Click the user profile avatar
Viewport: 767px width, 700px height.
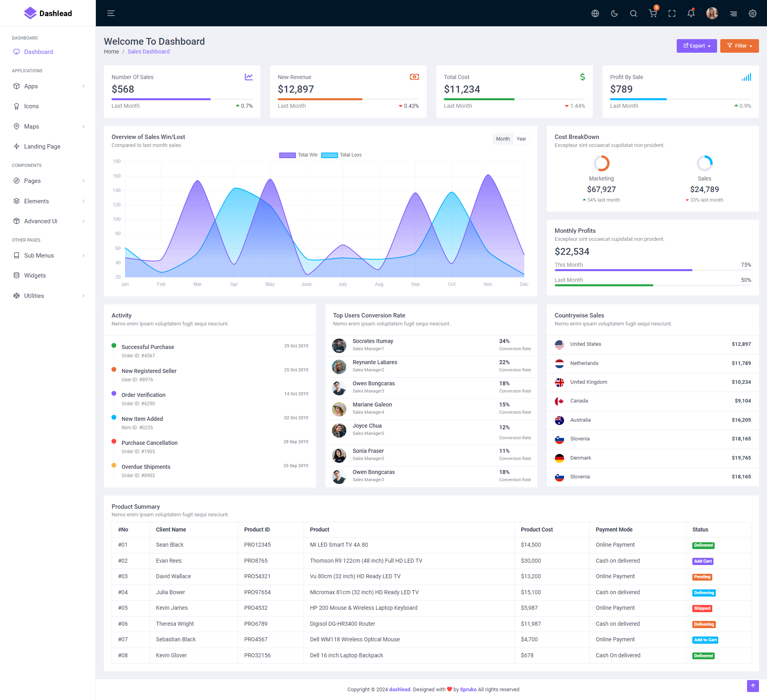coord(712,14)
